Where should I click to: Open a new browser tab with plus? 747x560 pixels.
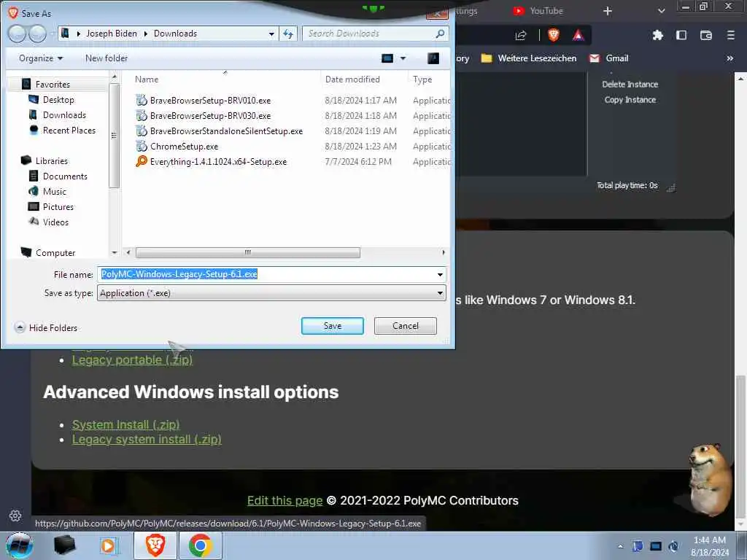pos(608,11)
